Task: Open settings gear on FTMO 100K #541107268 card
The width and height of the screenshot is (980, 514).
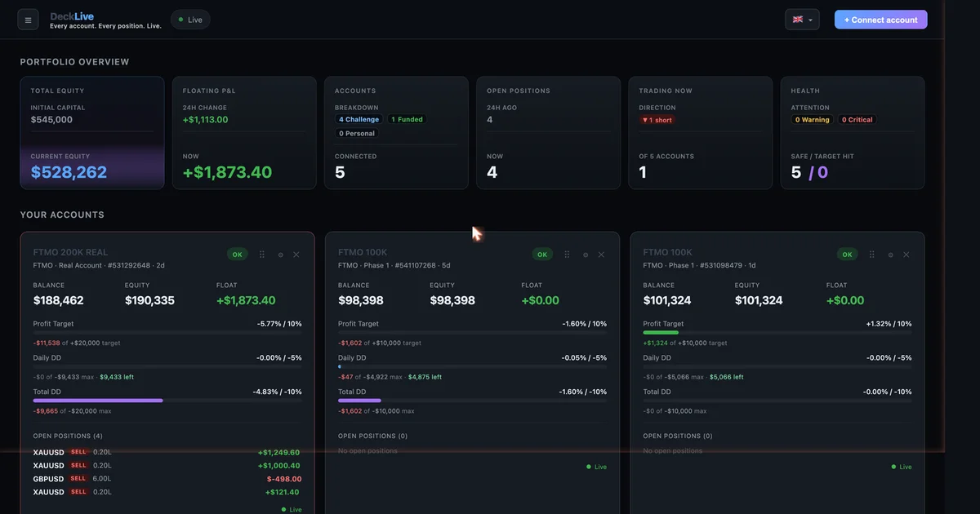Action: (x=586, y=255)
